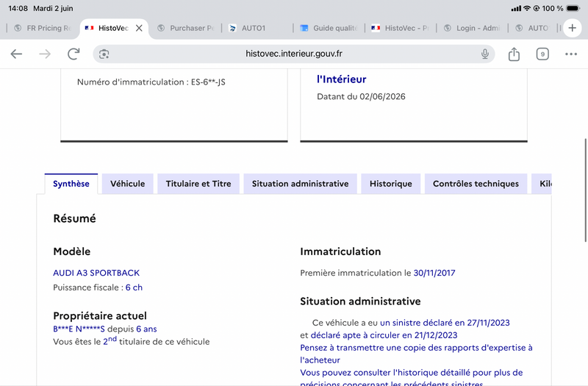Image resolution: width=588 pixels, height=386 pixels.
Task: Click the Propriétaire actuel heading
Action: 100,315
